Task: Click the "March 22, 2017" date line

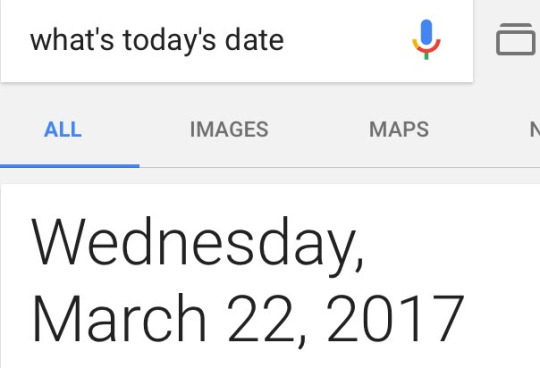Action: click(248, 320)
